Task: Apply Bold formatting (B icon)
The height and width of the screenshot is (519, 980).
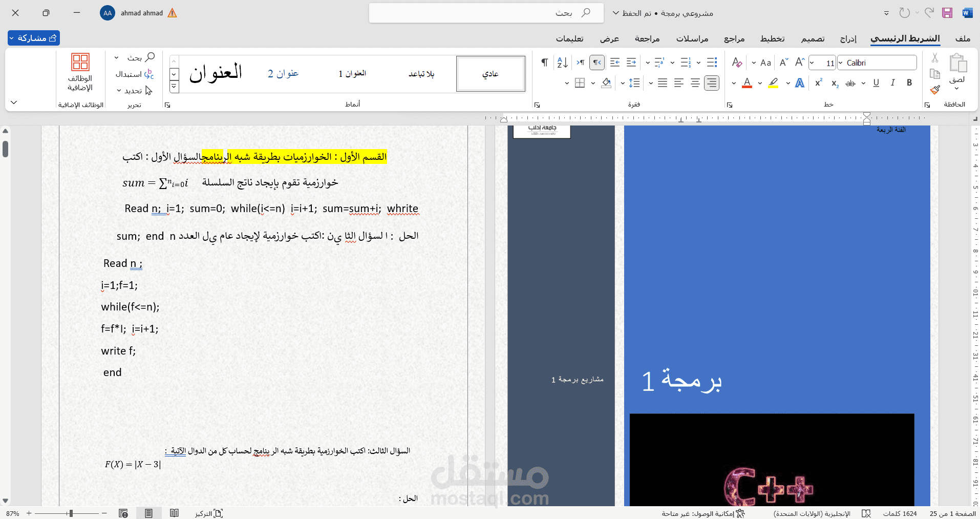Action: pos(909,82)
